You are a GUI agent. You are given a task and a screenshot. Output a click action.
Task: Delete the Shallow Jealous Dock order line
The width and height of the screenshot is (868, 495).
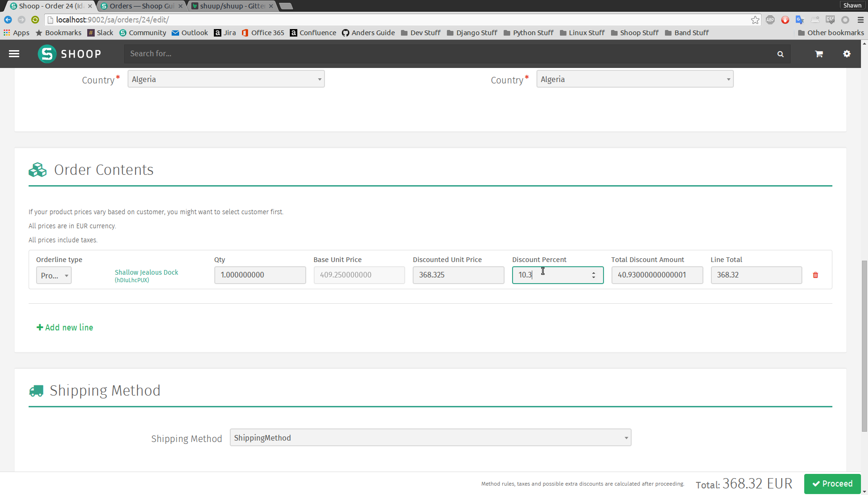click(815, 275)
